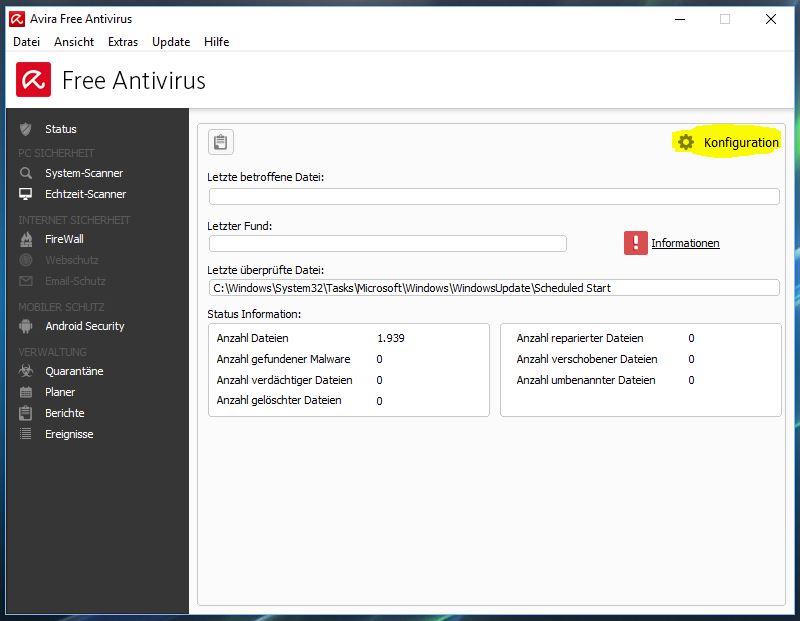Select the Echtzeit-Scanner monitor icon
This screenshot has height=621, width=800.
[26, 194]
